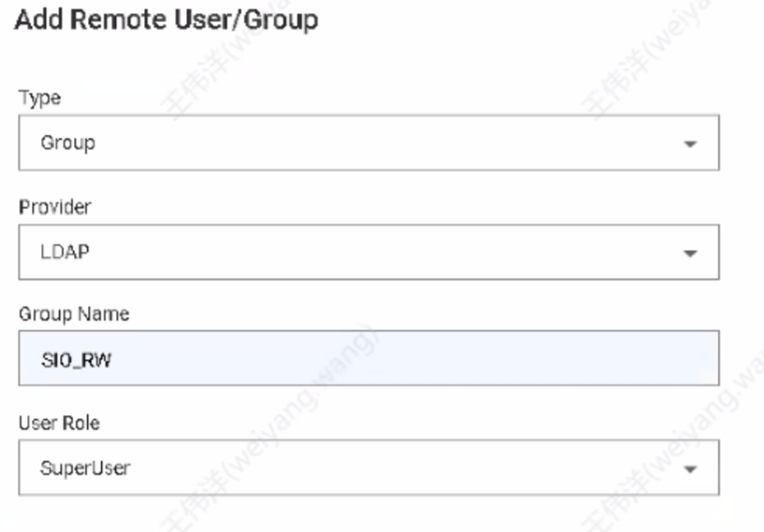Click the Add Remote User/Group heading
This screenshot has height=532, width=764.
(167, 22)
